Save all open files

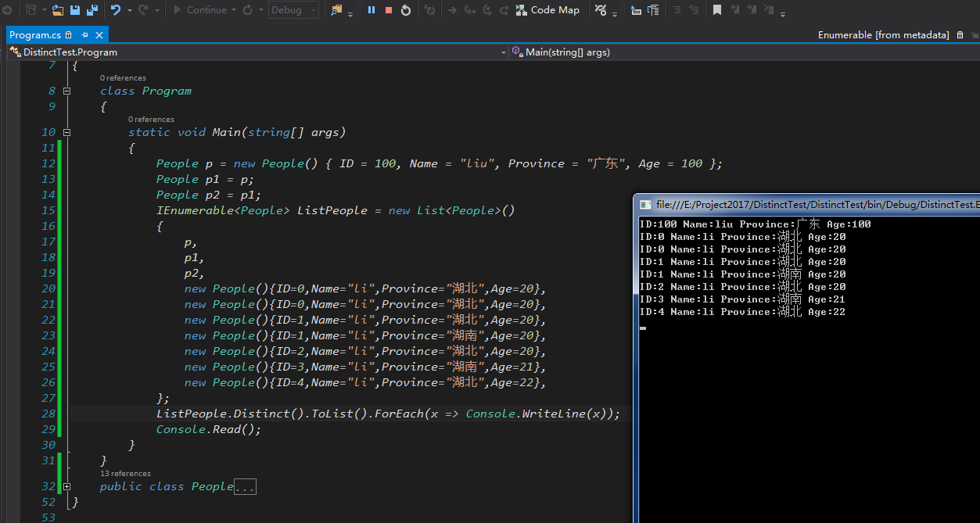(92, 10)
